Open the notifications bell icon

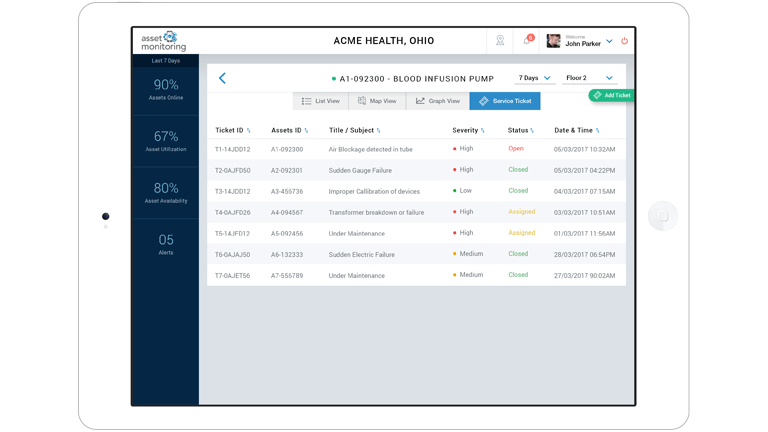[526, 41]
